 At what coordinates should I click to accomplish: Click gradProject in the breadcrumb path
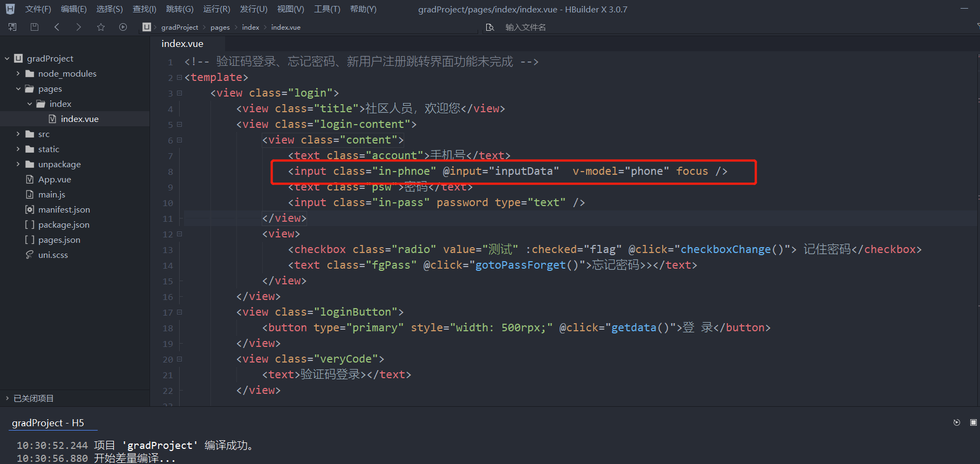[x=180, y=27]
